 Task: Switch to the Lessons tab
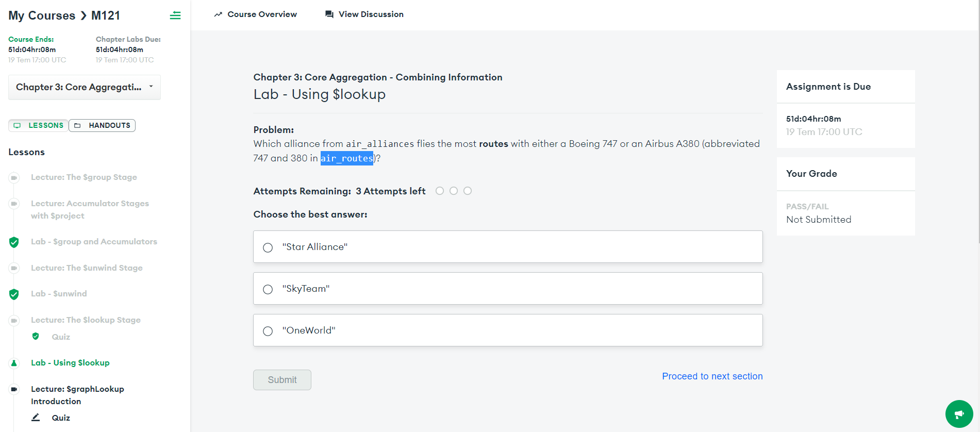[x=39, y=125]
